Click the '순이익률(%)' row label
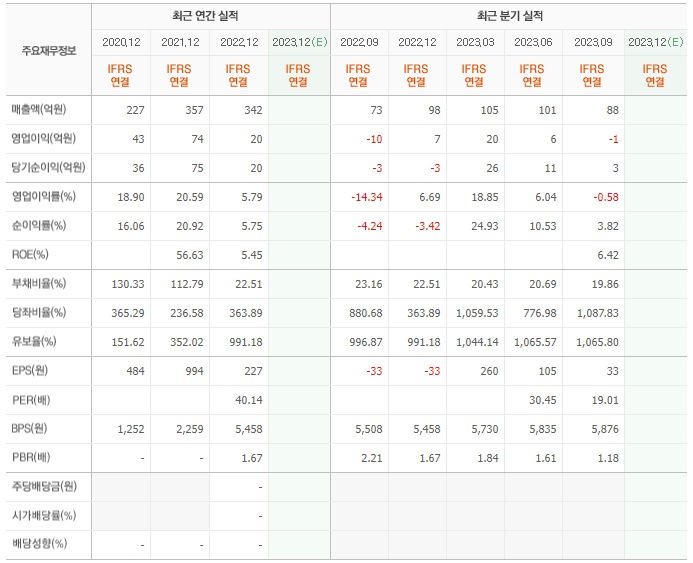Viewport: 693px width, 563px height. (39, 225)
